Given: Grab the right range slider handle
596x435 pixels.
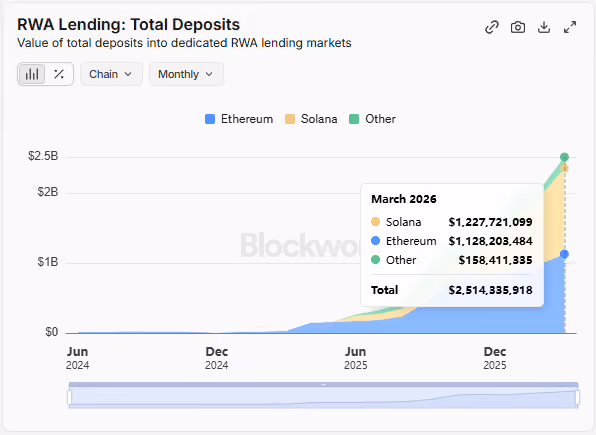Looking at the screenshot, I should click(x=578, y=397).
